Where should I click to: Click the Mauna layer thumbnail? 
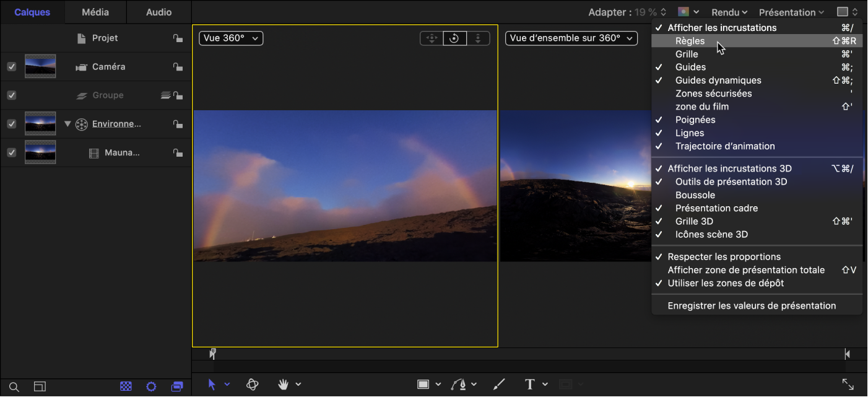click(x=40, y=152)
